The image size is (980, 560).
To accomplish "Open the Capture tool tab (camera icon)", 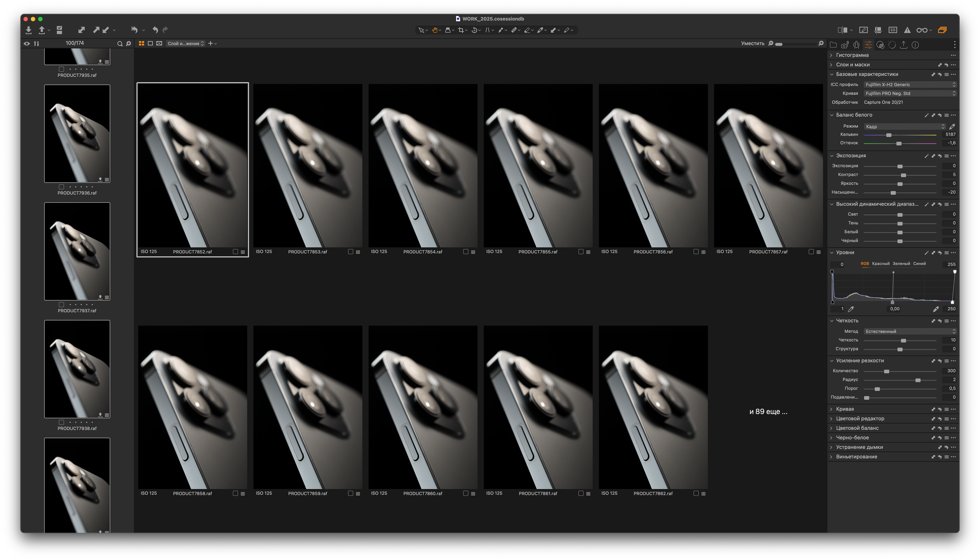I will (x=844, y=45).
